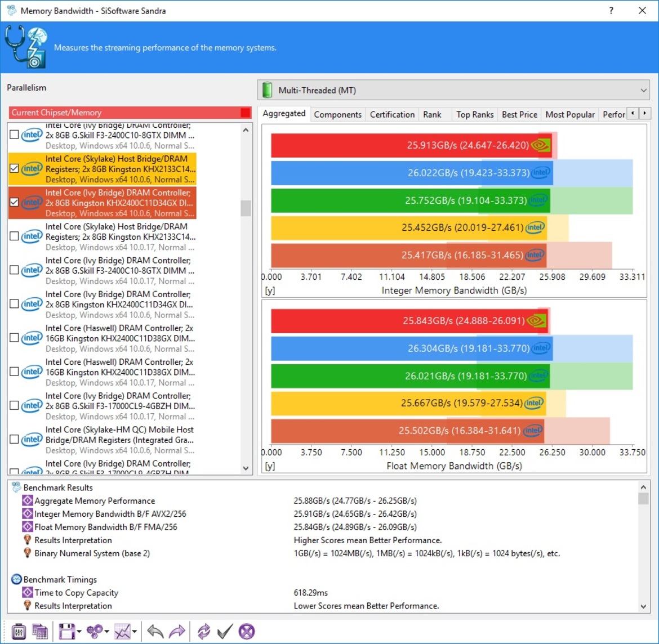The image size is (659, 644).
Task: Switch to the Aggregated tab
Action: (284, 113)
